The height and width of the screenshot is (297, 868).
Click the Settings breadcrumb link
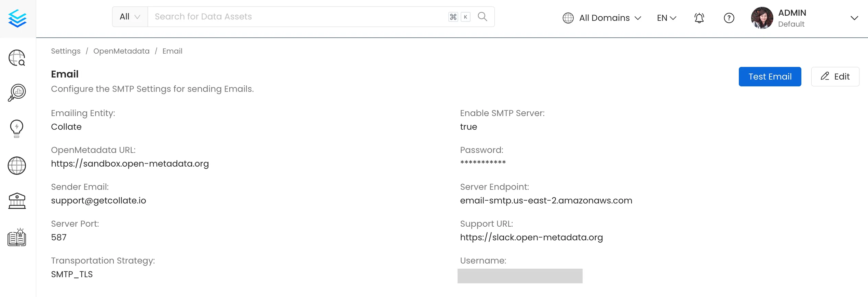coord(66,51)
